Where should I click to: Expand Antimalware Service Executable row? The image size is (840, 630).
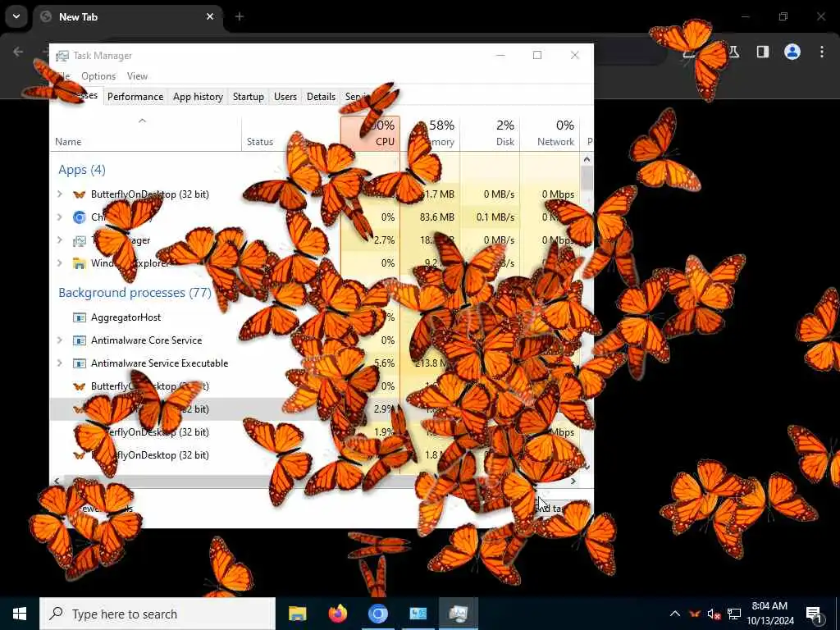pos(60,363)
